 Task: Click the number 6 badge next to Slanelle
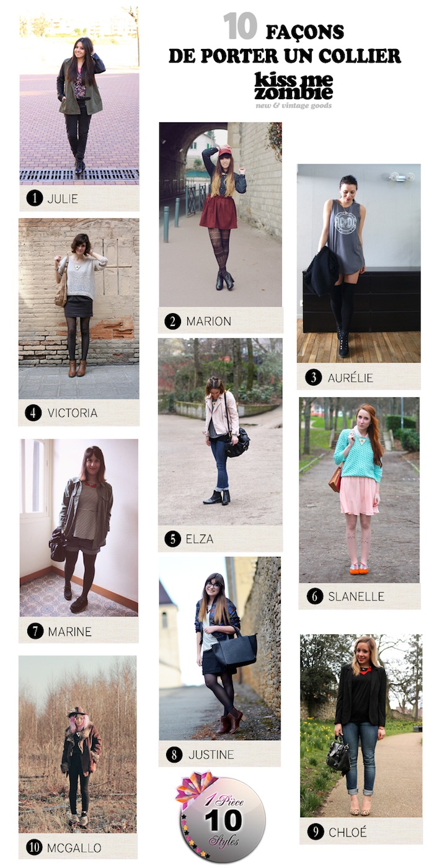[315, 596]
